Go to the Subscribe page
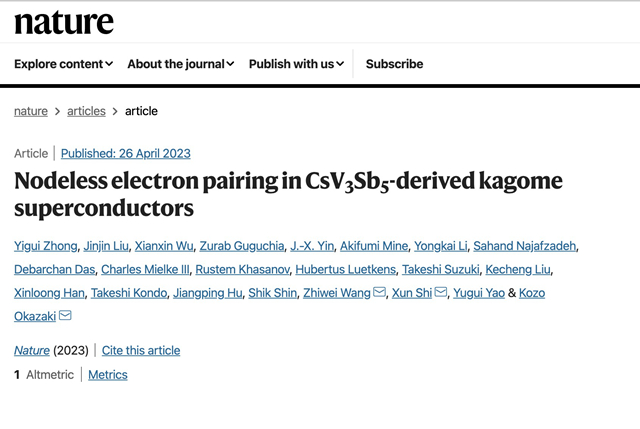Image resolution: width=640 pixels, height=429 pixels. click(x=394, y=64)
